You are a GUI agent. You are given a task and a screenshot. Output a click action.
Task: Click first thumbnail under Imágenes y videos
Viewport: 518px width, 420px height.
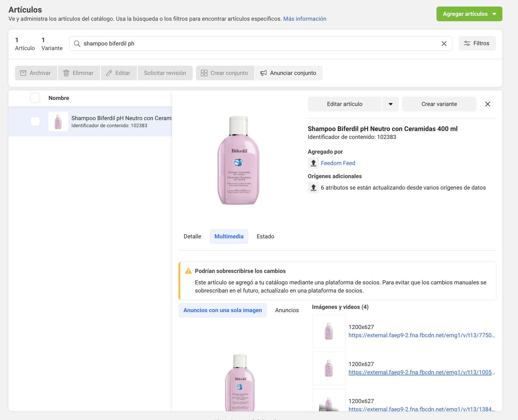[x=329, y=331]
